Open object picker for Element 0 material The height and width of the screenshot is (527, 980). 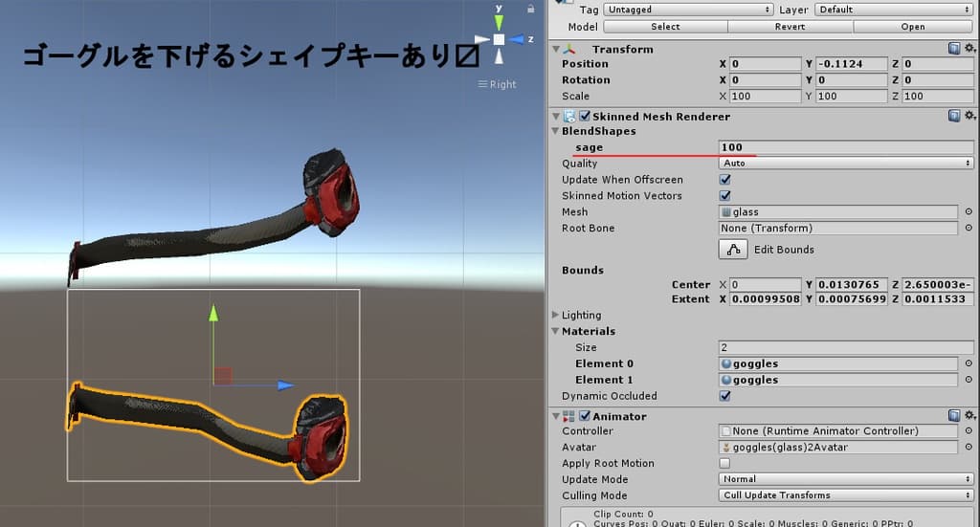968,363
